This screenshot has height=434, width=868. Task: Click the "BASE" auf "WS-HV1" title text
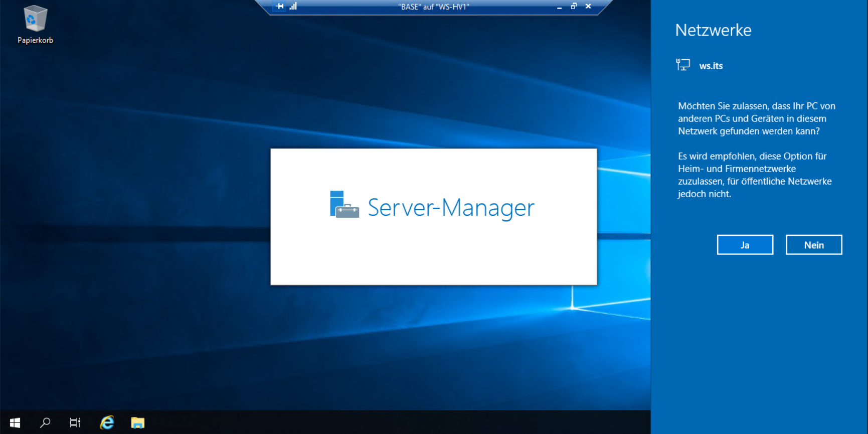pos(433,7)
